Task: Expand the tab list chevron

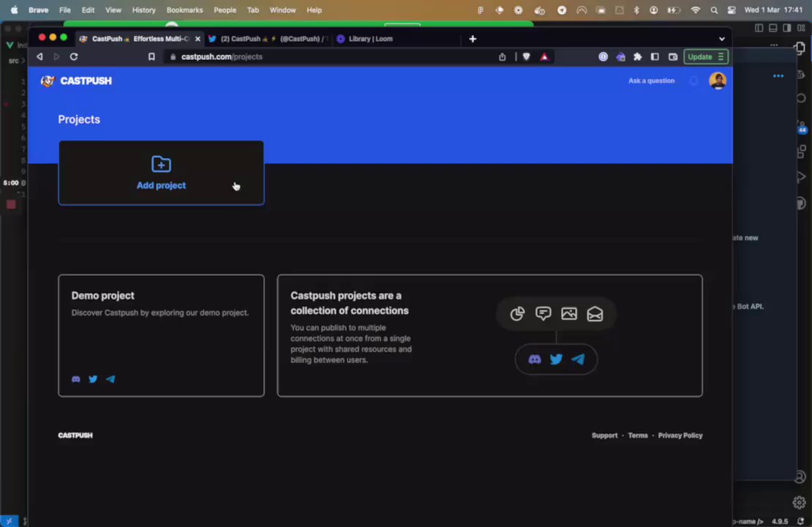Action: pyautogui.click(x=721, y=39)
